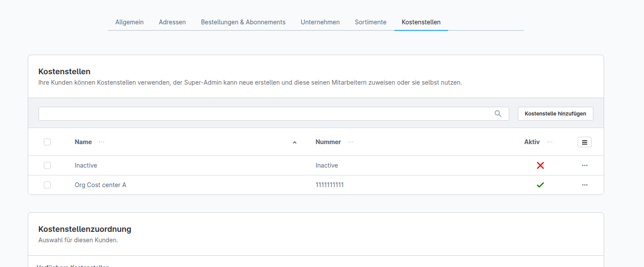644x267 pixels.
Task: Toggle the select-all rows checkbox
Action: [x=47, y=142]
